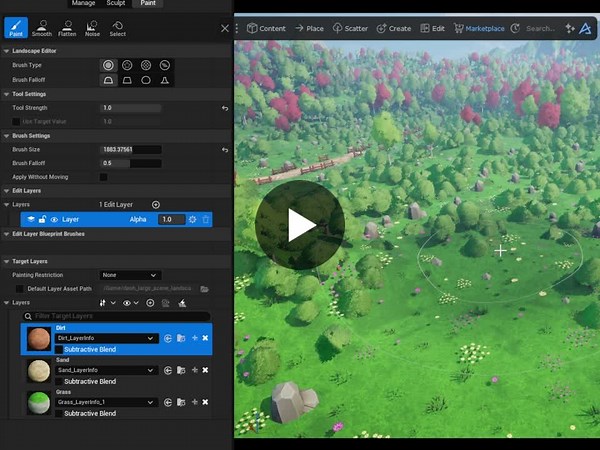Image resolution: width=600 pixels, height=450 pixels.
Task: Toggle lock on edit Layer
Action: click(x=42, y=219)
